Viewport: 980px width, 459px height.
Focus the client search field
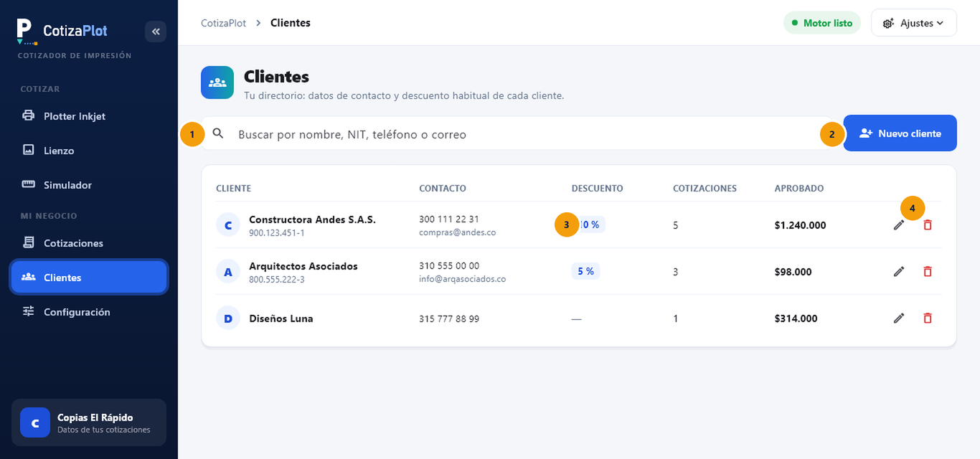(517, 133)
